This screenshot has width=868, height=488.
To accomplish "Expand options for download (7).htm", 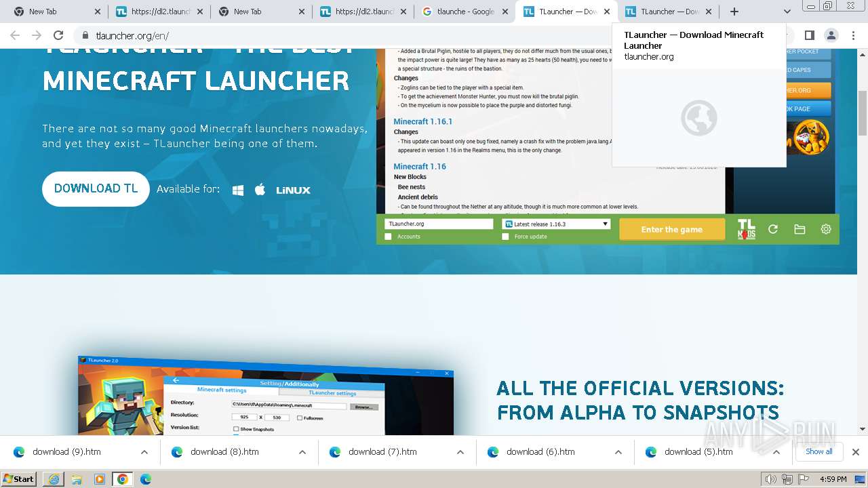I will click(x=460, y=452).
